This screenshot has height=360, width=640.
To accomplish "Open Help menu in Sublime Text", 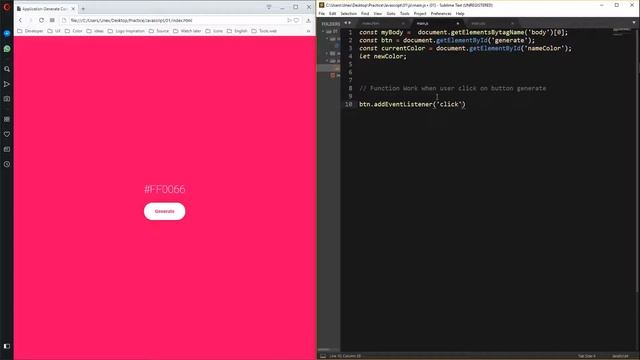I will 460,13.
